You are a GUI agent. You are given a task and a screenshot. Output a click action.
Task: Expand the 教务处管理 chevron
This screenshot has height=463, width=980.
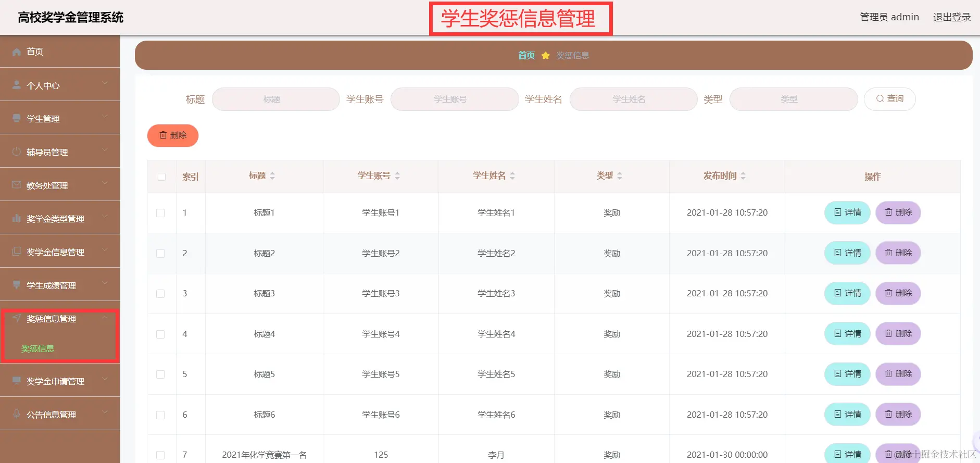pyautogui.click(x=105, y=183)
